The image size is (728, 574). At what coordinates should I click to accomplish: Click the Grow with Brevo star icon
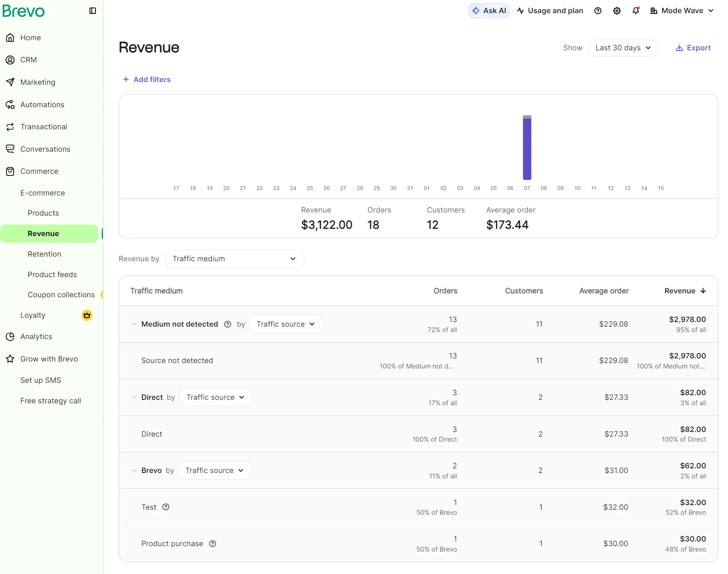coord(10,359)
